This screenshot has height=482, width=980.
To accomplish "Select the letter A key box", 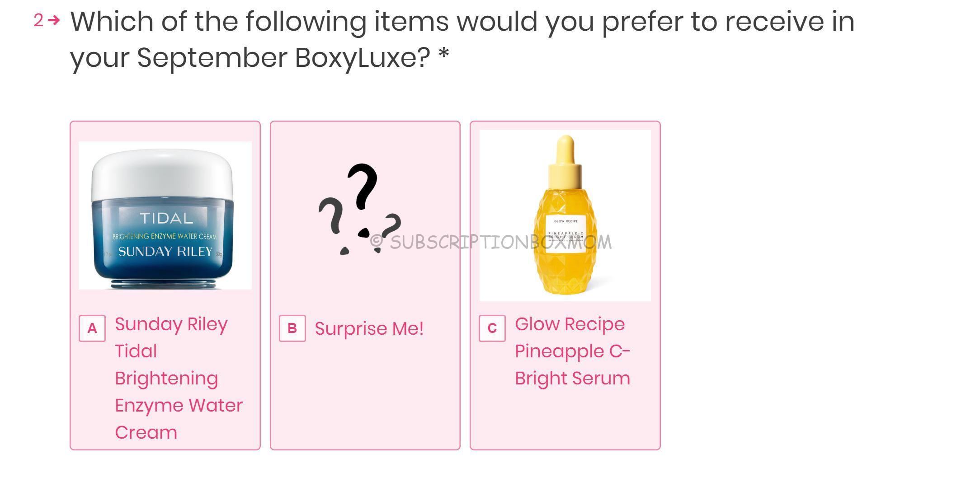I will (x=92, y=328).
